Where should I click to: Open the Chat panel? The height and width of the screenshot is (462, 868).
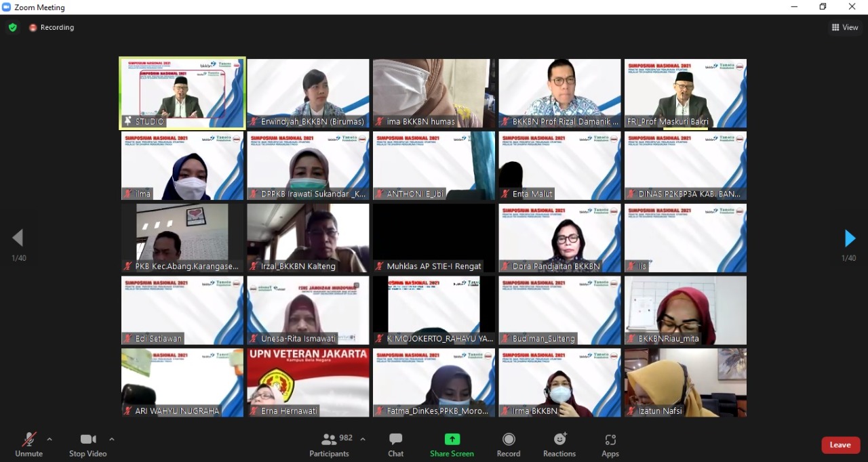395,444
